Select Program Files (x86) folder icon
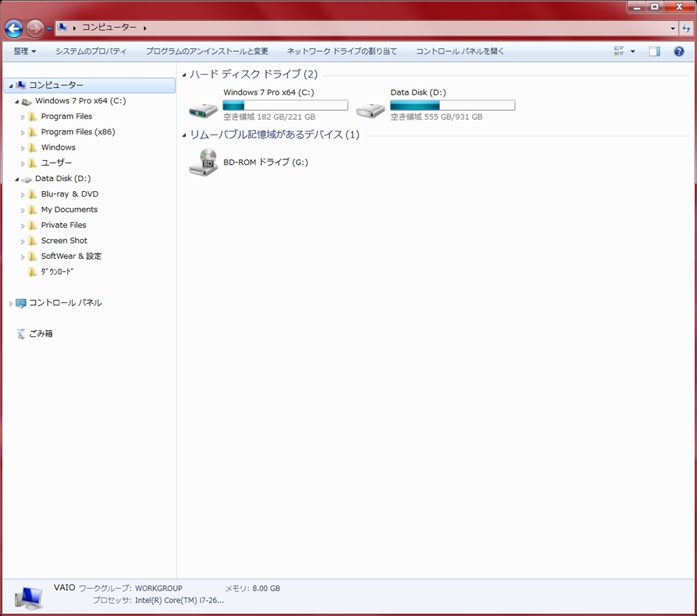Viewport: 697px width, 616px height. (x=32, y=132)
